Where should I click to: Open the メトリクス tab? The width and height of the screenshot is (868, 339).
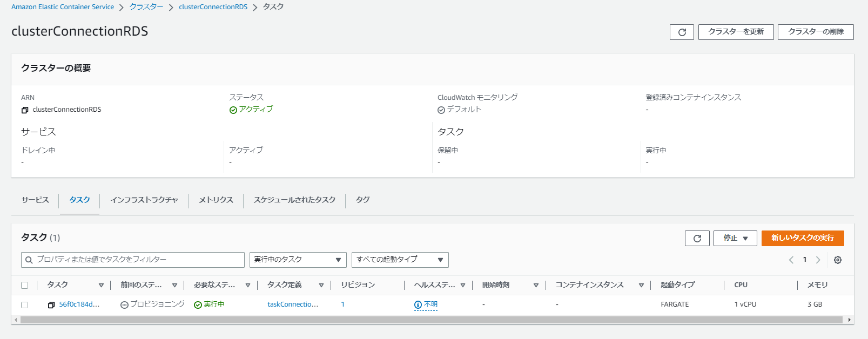coord(216,200)
